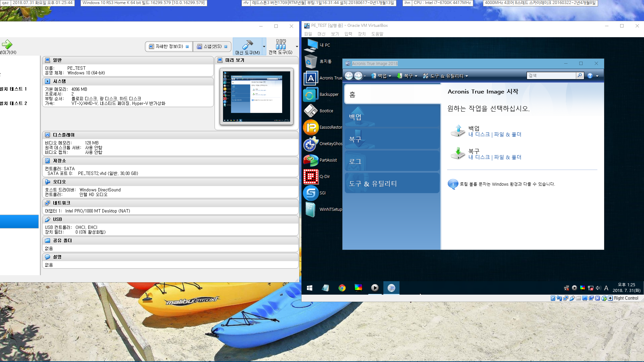This screenshot has width=644, height=362.
Task: Select the 설치 테스트 2 VM entry
Action: [13, 103]
